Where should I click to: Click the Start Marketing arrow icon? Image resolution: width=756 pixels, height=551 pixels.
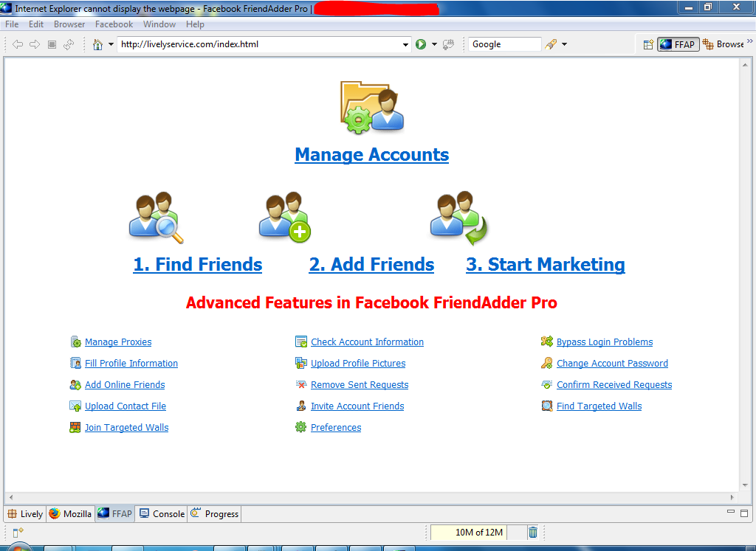pos(458,218)
